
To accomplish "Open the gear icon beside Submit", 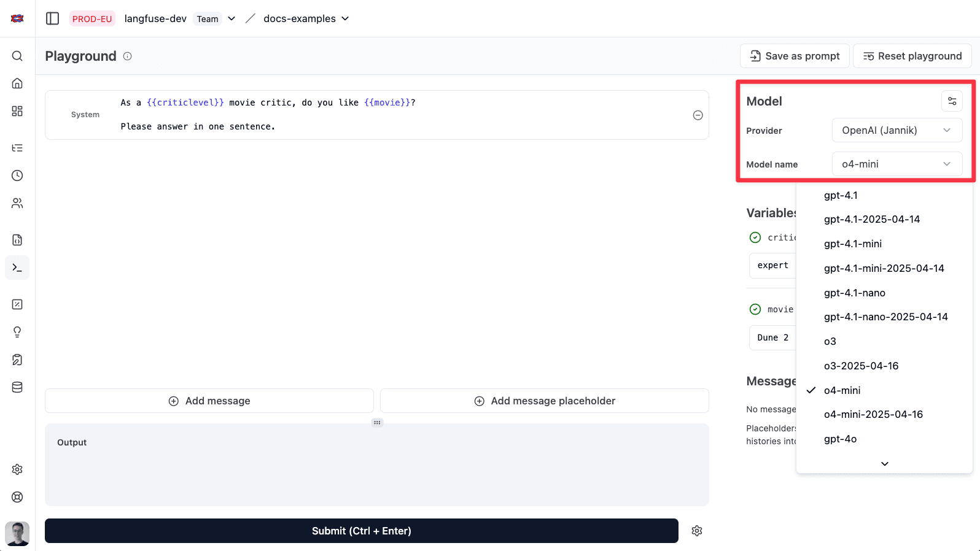I will (696, 531).
